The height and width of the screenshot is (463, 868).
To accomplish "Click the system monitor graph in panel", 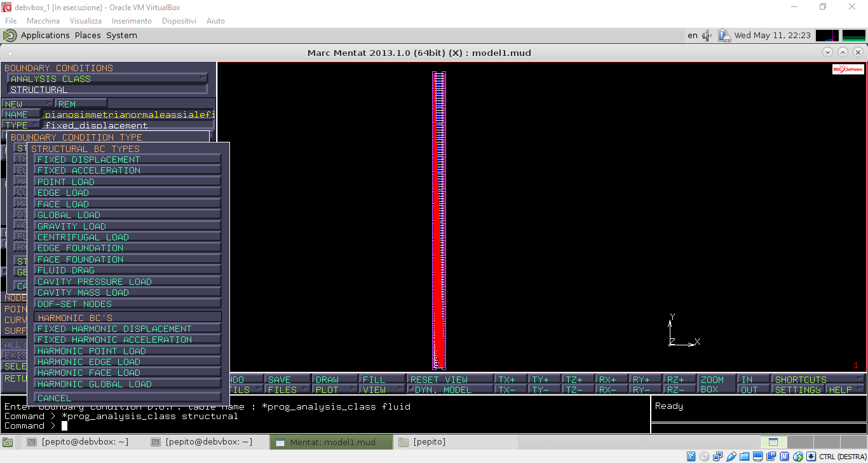I will coord(827,36).
